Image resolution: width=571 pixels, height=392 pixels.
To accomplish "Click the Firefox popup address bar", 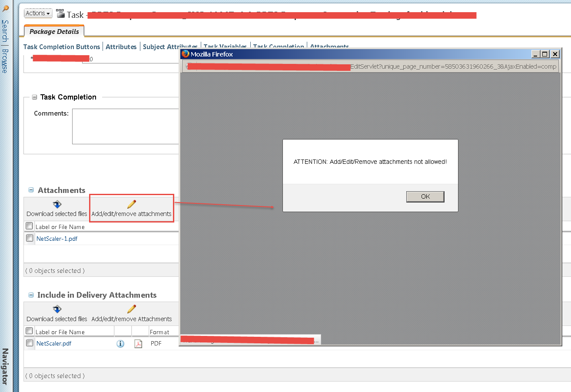I will pos(371,66).
